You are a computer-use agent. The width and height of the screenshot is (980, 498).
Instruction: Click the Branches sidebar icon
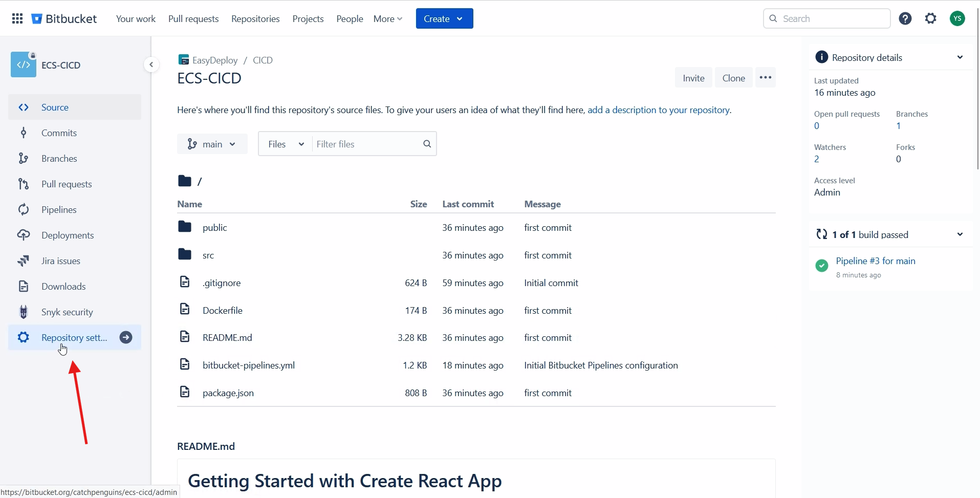pyautogui.click(x=24, y=159)
